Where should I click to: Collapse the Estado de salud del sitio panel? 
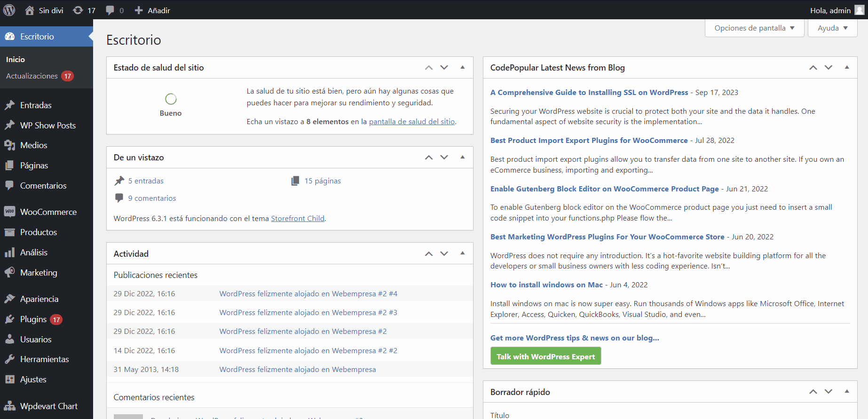pos(462,68)
